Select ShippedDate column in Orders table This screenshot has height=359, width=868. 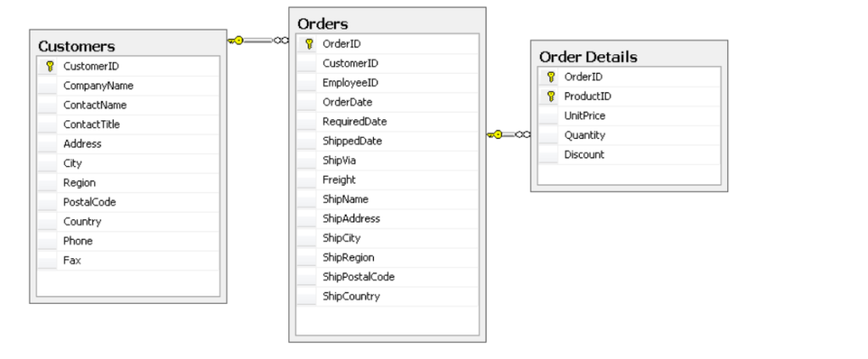(387, 141)
